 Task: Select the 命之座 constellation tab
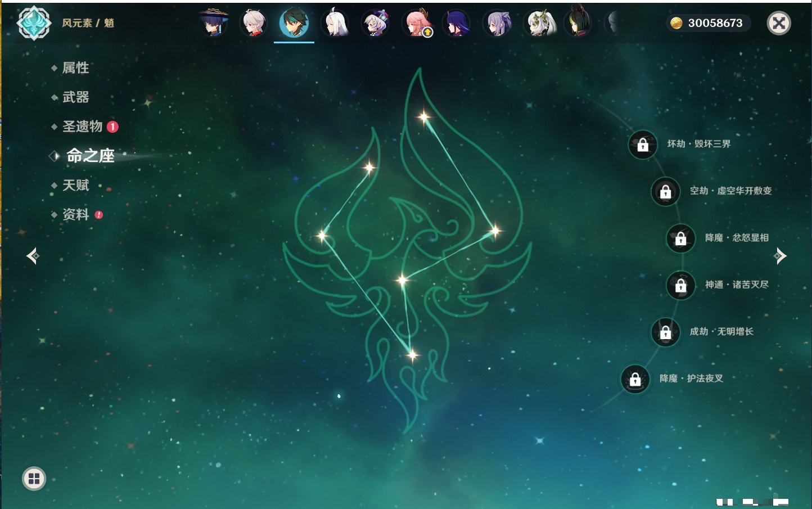[x=90, y=156]
